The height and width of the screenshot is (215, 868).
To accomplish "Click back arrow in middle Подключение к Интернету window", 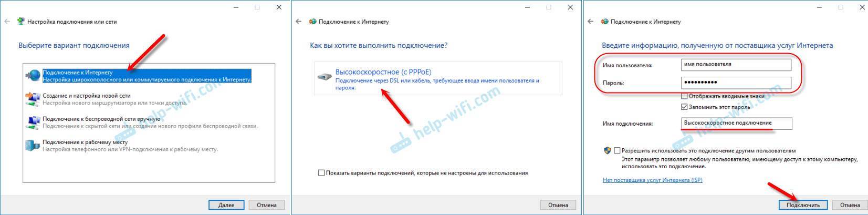I will point(299,22).
